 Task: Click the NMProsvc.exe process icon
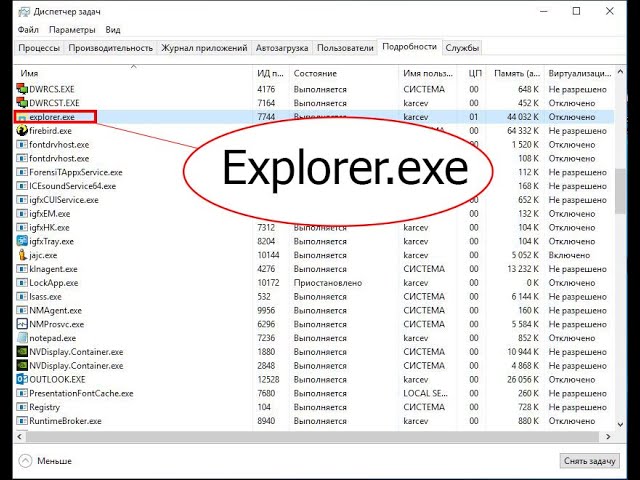pyautogui.click(x=22, y=324)
